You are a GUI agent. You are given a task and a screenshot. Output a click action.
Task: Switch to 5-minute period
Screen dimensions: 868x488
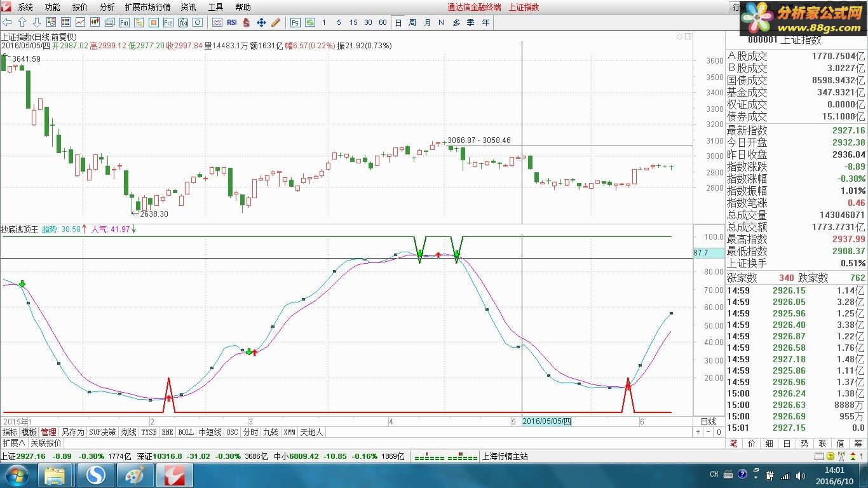[x=339, y=22]
